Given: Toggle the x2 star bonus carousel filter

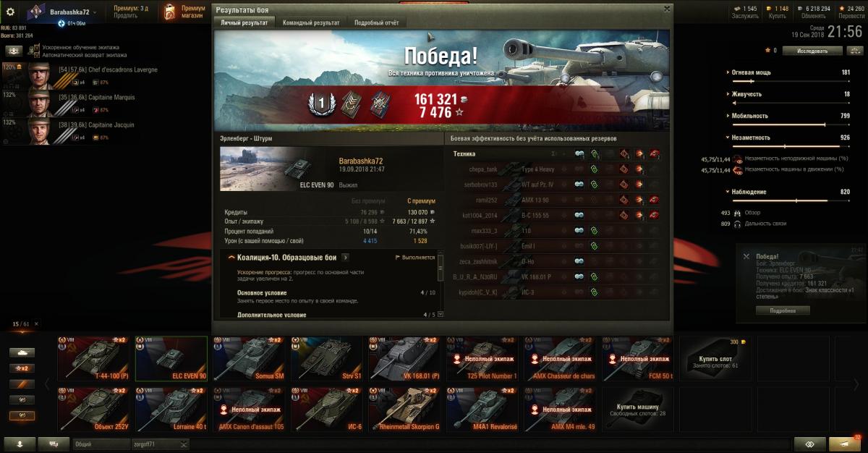Looking at the screenshot, I should coord(22,368).
